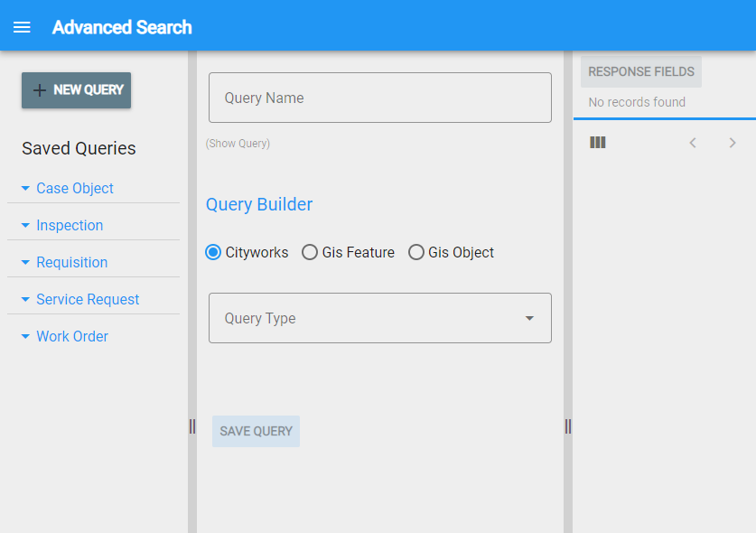Screen dimensions: 756x533
Task: Click the Saved Queries heading
Action: click(79, 148)
